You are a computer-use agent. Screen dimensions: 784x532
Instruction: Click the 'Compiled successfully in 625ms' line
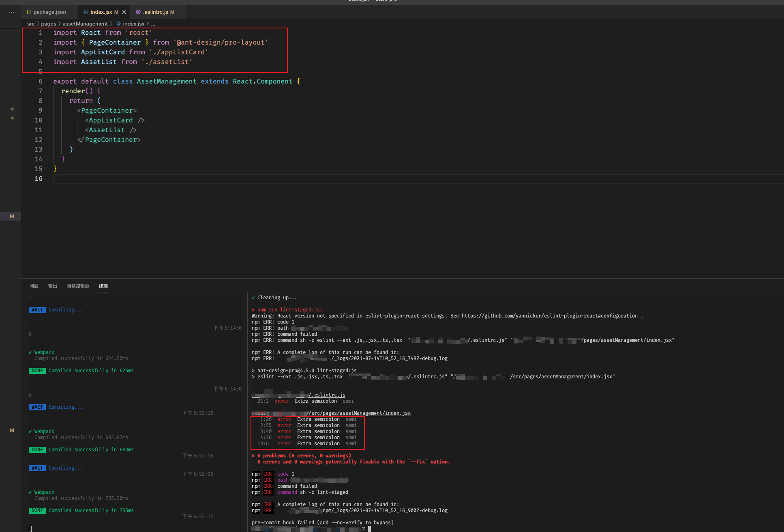[91, 371]
